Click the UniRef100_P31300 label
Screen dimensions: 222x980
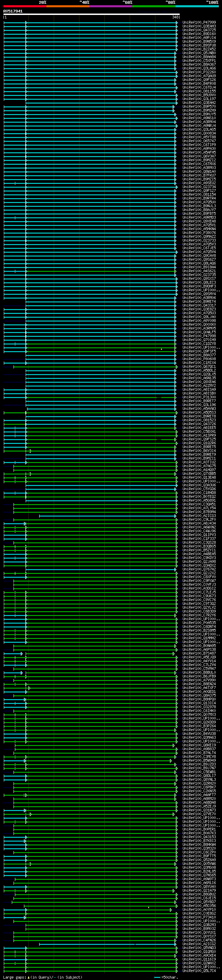coord(199,397)
